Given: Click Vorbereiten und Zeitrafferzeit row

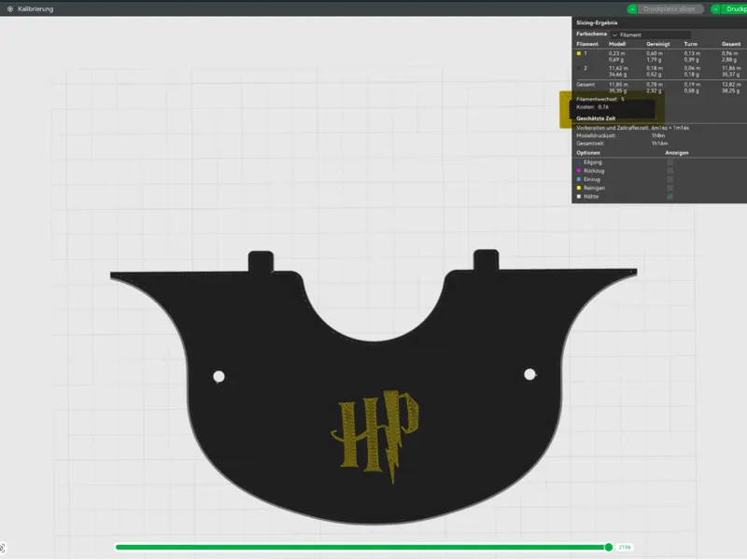Looking at the screenshot, I should click(632, 128).
